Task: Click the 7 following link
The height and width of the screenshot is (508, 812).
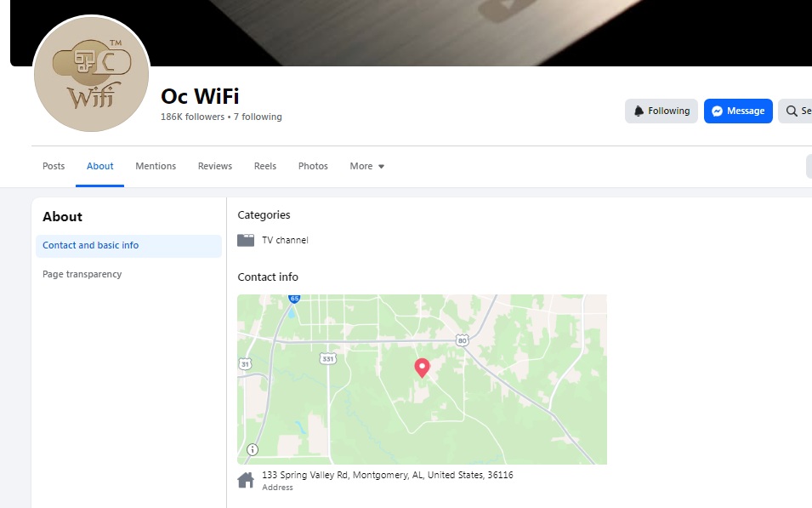Action: pos(258,117)
